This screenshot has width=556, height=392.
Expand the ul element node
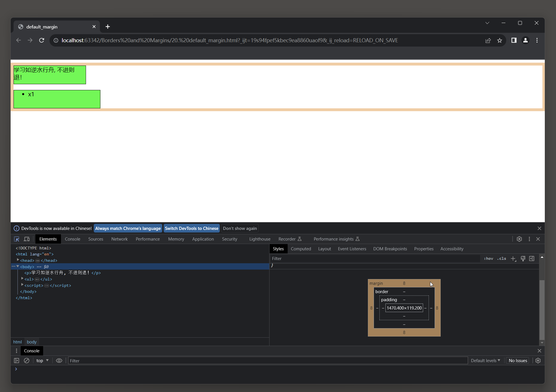tap(22, 279)
